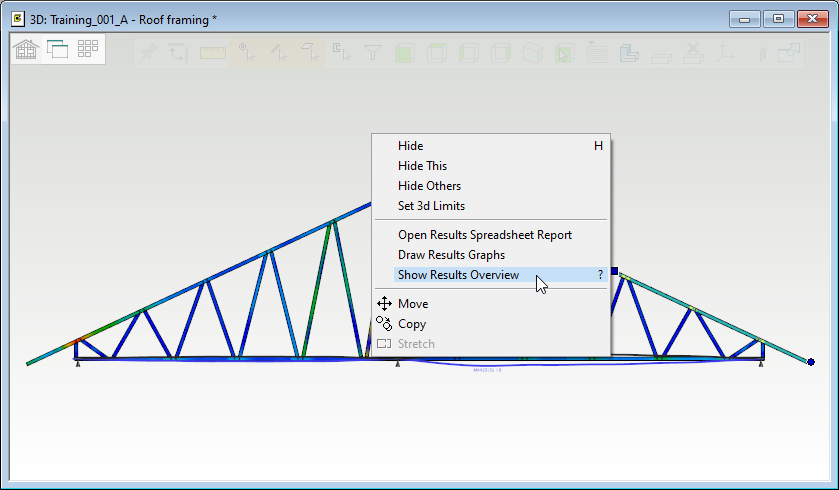Maximize the 3D Roof framing window

coord(778,18)
